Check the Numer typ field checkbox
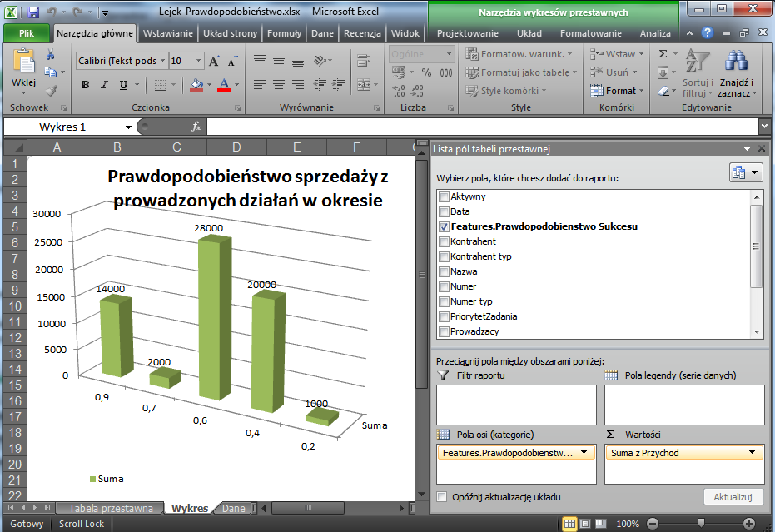 [444, 301]
